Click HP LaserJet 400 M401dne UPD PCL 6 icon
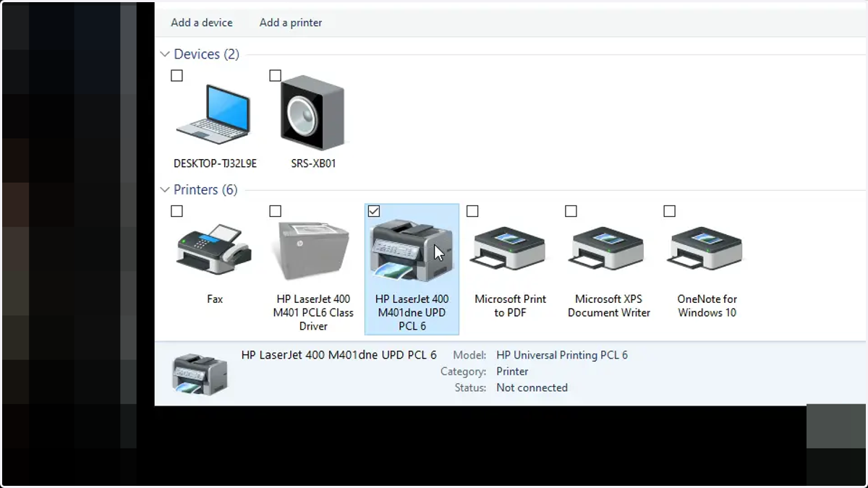868x488 pixels. (411, 250)
